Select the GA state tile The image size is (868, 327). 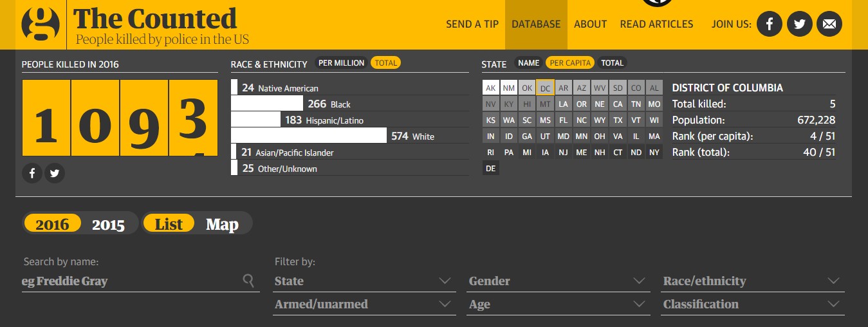coord(527,136)
